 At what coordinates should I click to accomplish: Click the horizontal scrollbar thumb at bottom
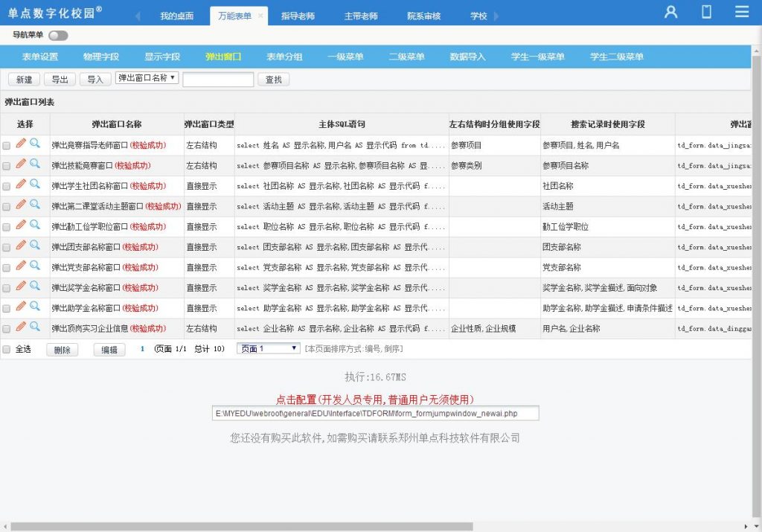coord(242,527)
